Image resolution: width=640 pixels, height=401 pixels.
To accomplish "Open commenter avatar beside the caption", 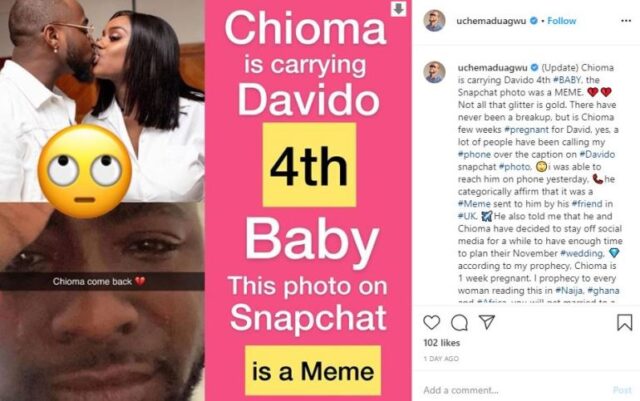I will [434, 72].
